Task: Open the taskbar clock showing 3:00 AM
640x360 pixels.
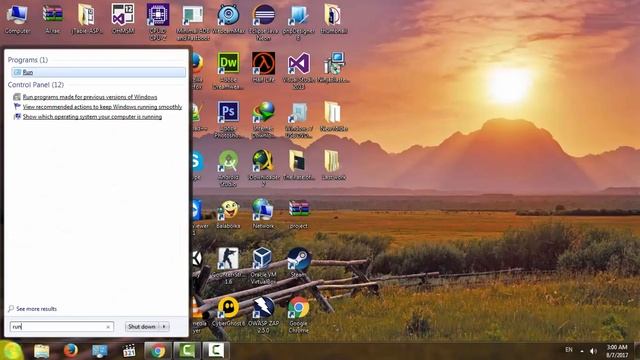Action: point(617,351)
